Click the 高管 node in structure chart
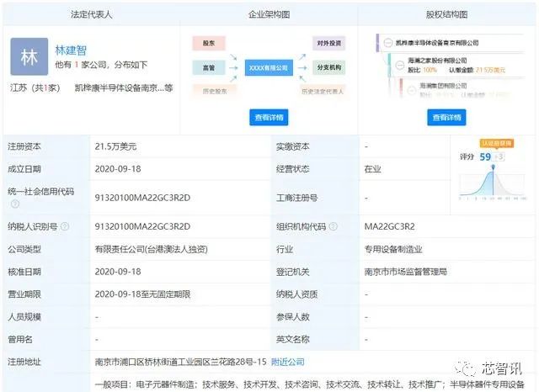The height and width of the screenshot is (392, 539). pyautogui.click(x=208, y=66)
